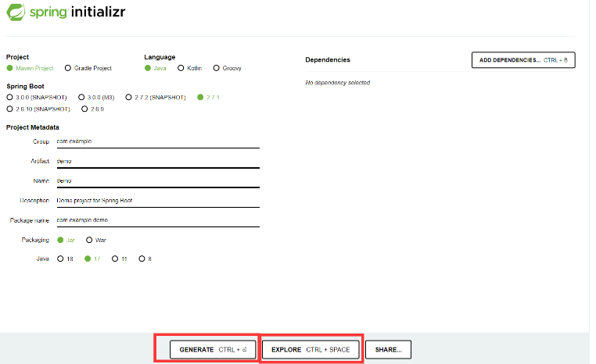Viewport: 596px width, 364px height.
Task: Select War packaging
Action: [96, 241]
